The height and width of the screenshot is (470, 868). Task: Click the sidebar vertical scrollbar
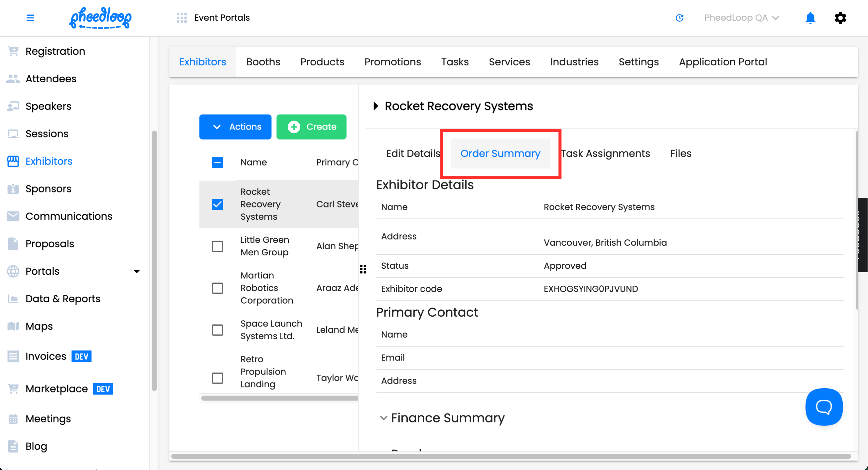click(154, 261)
